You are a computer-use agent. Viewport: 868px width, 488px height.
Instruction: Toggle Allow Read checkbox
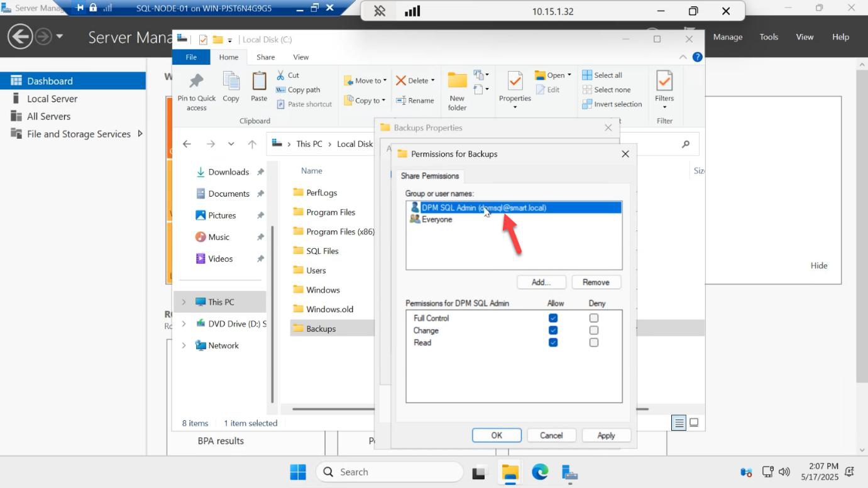(553, 342)
